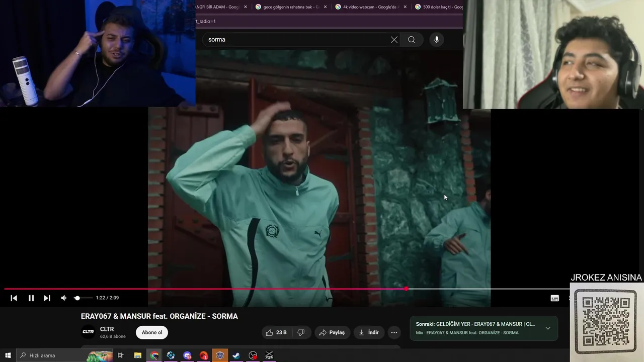
Task: Click the QR code overlay image
Action: (x=606, y=321)
